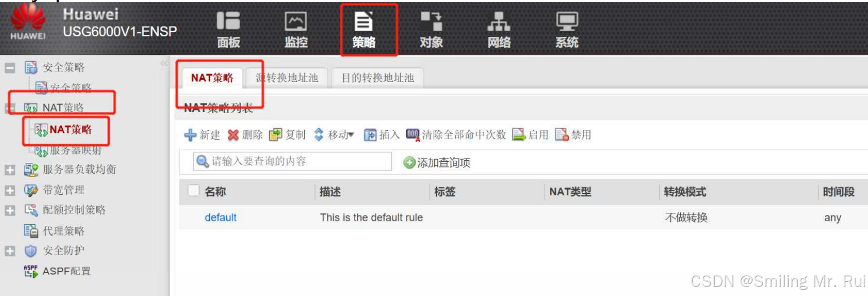Sort by the 时间段 column header
The height and width of the screenshot is (296, 868).
coord(839,192)
